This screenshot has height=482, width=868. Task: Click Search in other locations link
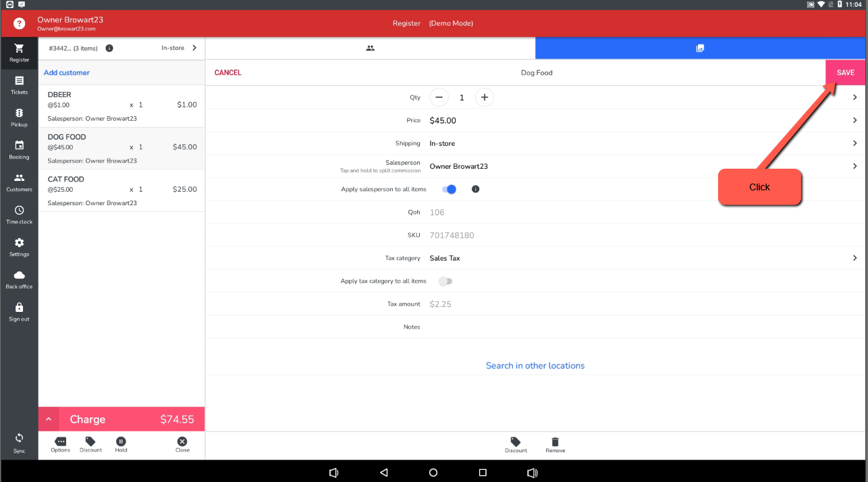[x=535, y=366]
